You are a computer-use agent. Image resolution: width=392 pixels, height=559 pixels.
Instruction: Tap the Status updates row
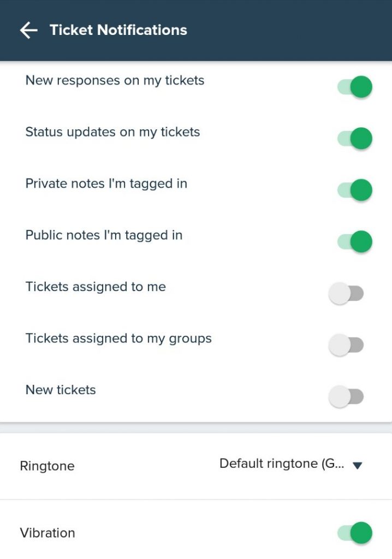pyautogui.click(x=112, y=132)
